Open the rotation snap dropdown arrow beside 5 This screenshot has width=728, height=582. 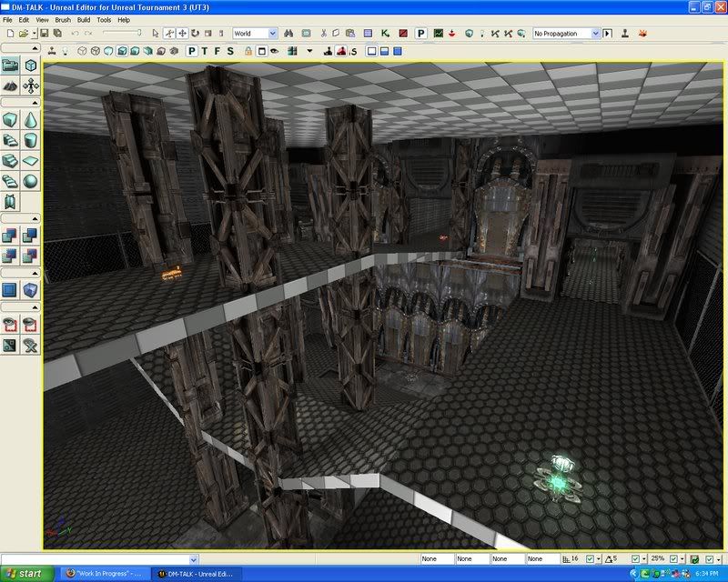pos(644,559)
